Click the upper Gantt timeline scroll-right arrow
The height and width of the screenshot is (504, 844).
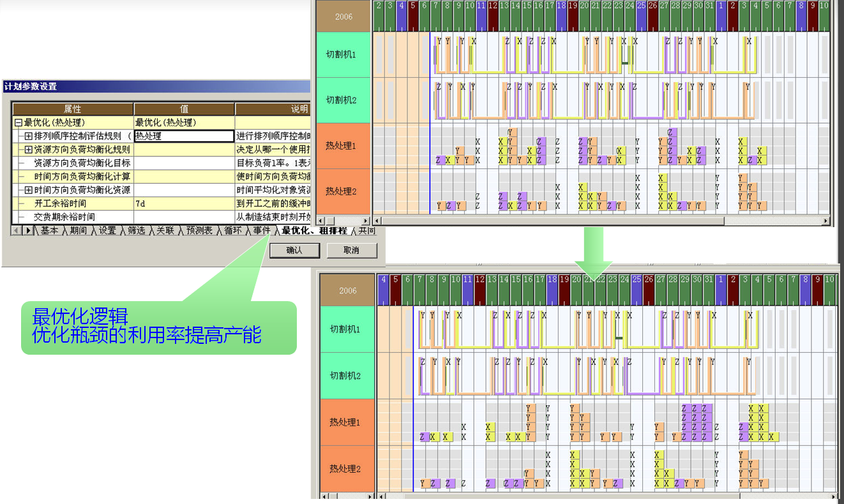coord(825,221)
